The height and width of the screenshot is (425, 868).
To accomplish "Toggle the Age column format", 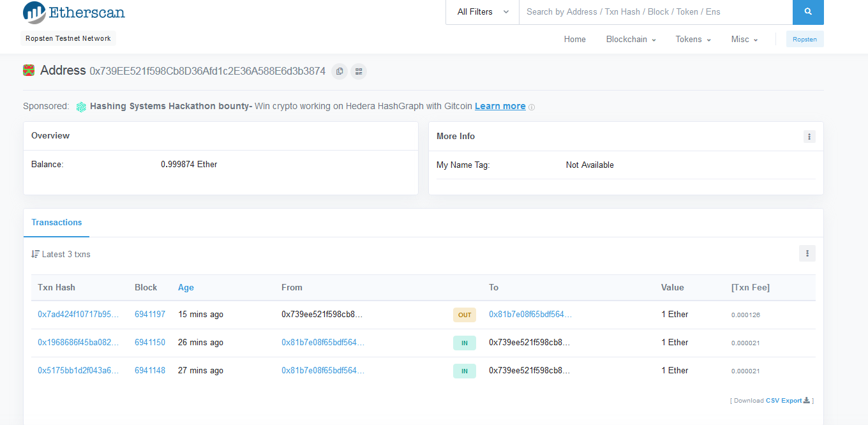I will [x=186, y=288].
